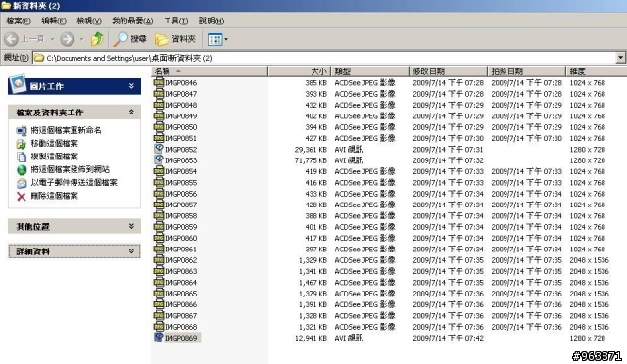
Task: Click the publish to web globe icon
Action: [x=22, y=170]
